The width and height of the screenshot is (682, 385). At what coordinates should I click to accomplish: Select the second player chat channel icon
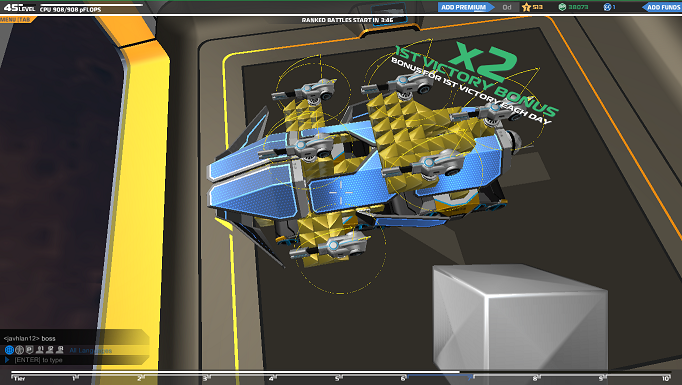click(x=50, y=350)
